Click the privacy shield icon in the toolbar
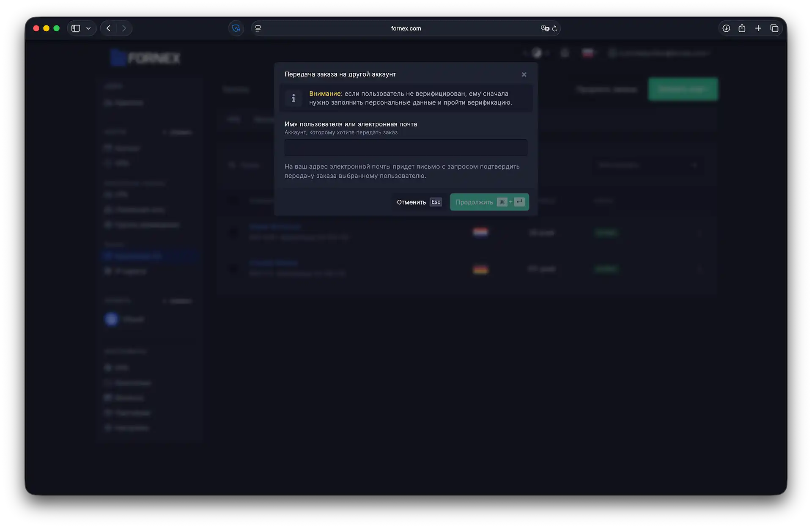The height and width of the screenshot is (528, 812). (236, 28)
